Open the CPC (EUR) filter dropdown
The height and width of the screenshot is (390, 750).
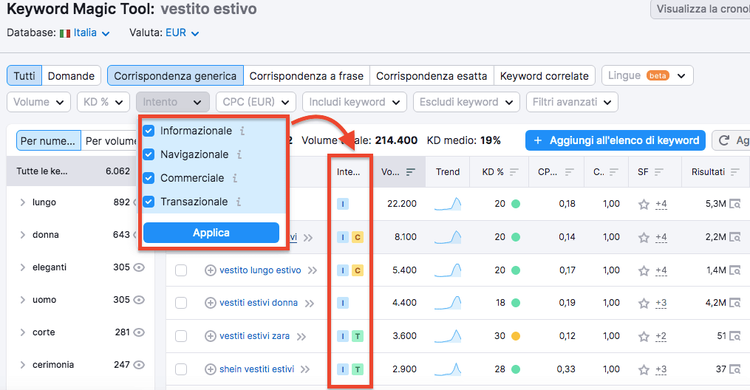(x=256, y=102)
